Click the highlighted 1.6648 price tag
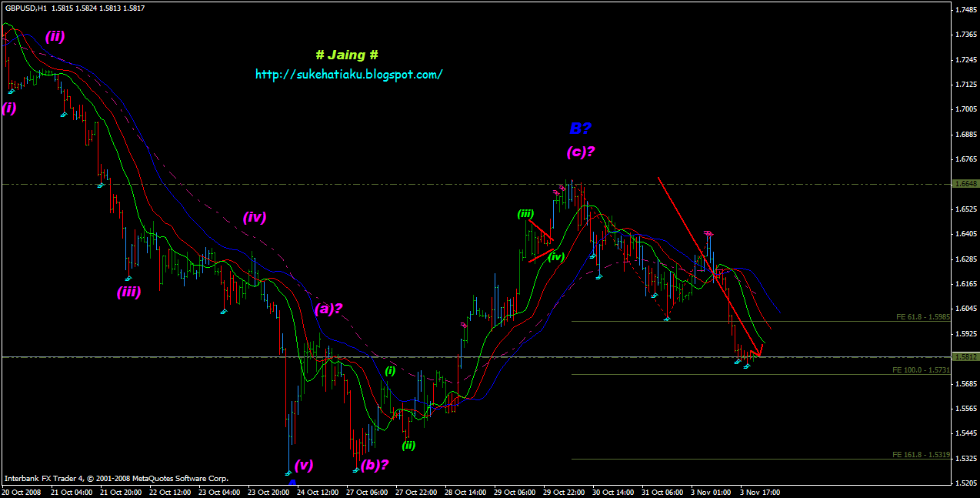 pos(965,184)
